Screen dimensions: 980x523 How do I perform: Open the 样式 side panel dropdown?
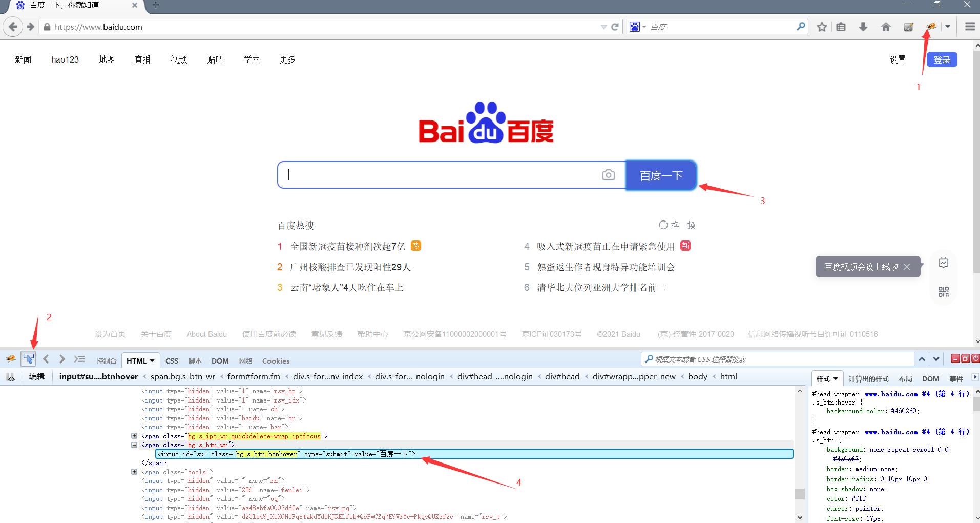836,379
